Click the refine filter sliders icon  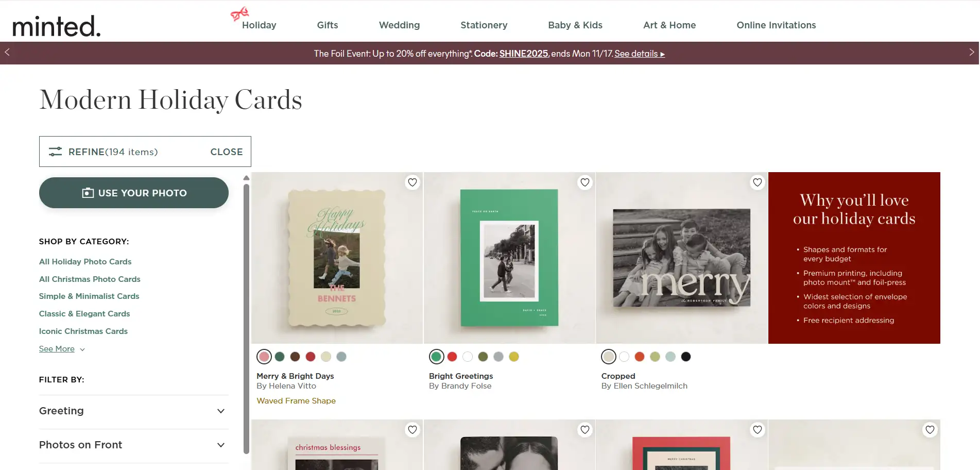(x=55, y=152)
